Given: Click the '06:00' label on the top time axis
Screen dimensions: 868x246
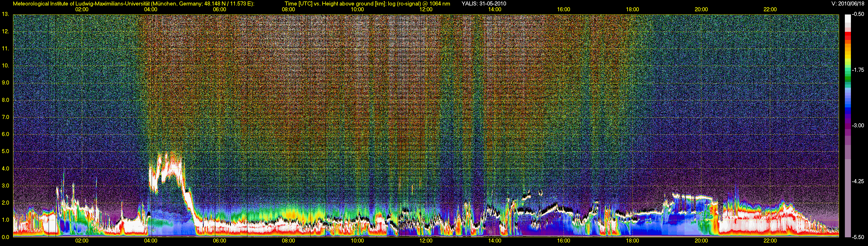Looking at the screenshot, I should pos(219,10).
